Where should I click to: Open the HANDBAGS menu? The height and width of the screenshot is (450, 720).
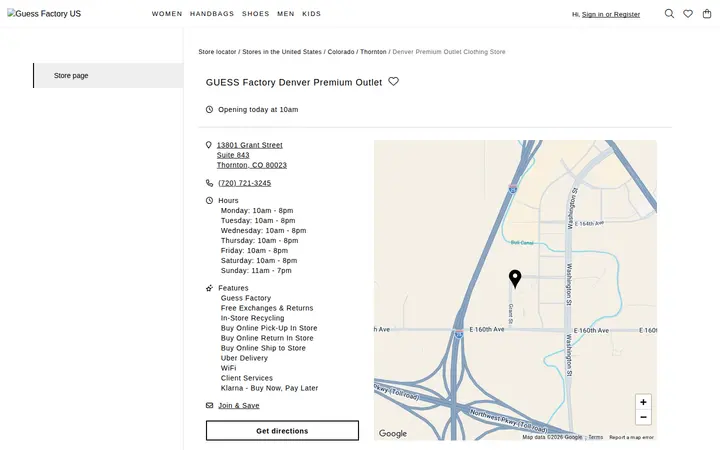(212, 14)
